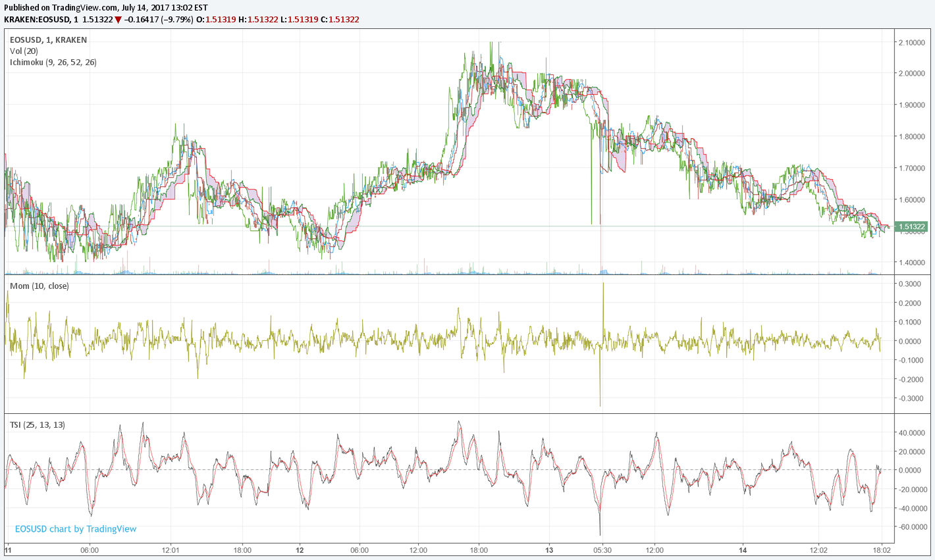Click the Vol (20) indicator legend
Screen dimensions: 935x560
24,51
